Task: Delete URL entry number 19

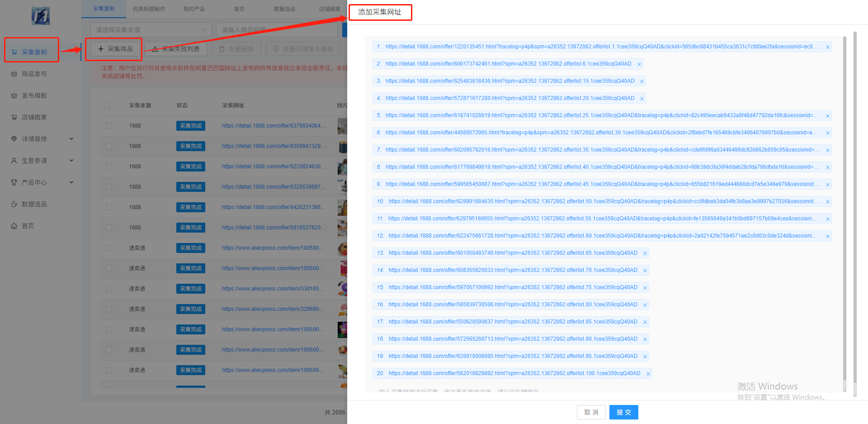Action: [645, 357]
